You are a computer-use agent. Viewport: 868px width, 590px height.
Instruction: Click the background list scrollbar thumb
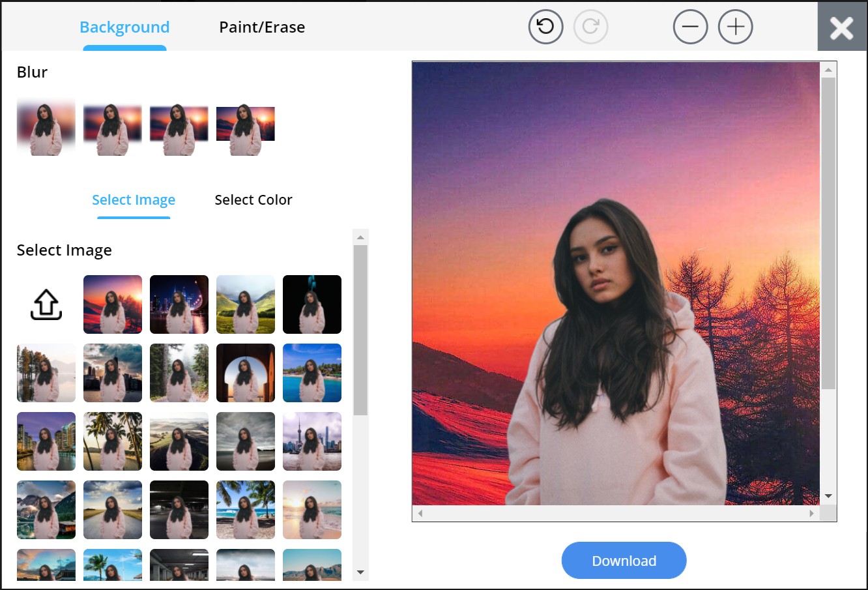click(x=360, y=330)
